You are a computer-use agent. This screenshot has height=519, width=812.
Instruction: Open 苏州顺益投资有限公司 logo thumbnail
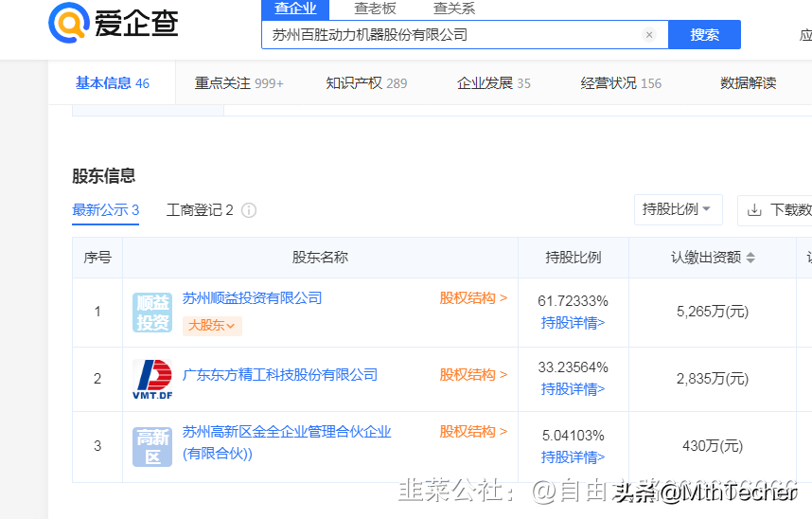coord(152,313)
